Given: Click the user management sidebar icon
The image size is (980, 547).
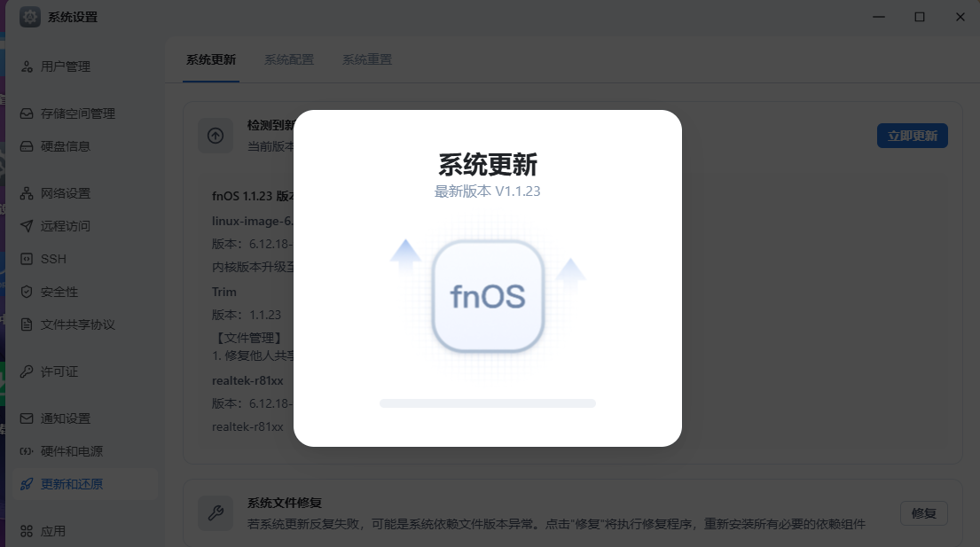Looking at the screenshot, I should pos(27,66).
